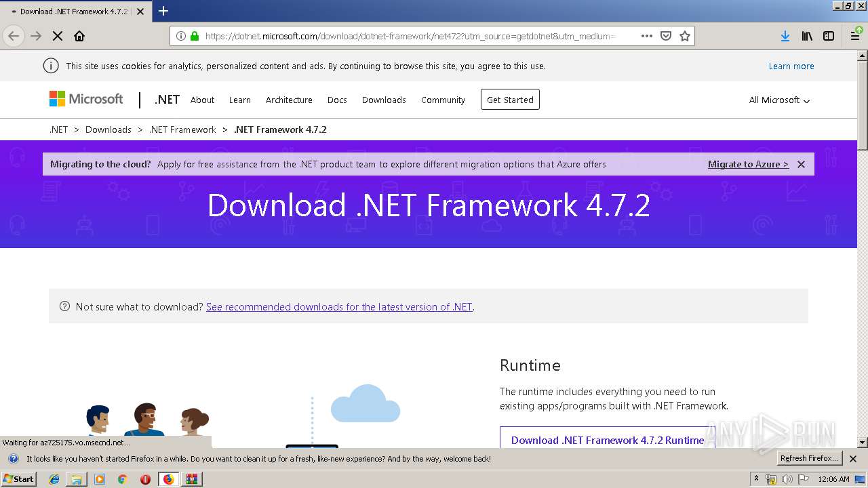The height and width of the screenshot is (488, 868).
Task: Open the Firefox hamburger menu
Action: click(x=856, y=36)
